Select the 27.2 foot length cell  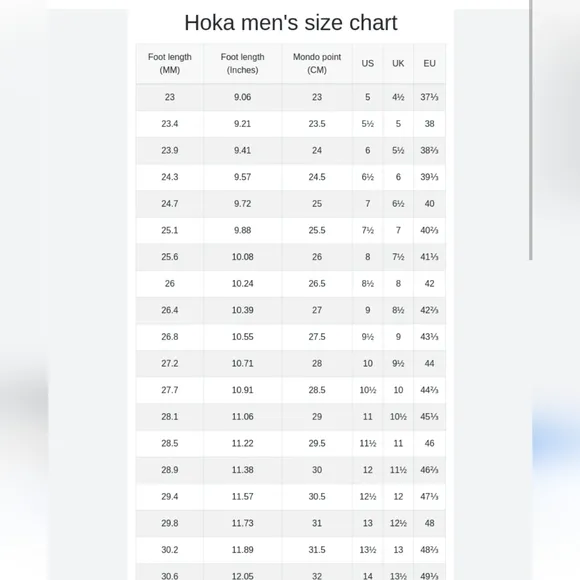(x=169, y=364)
